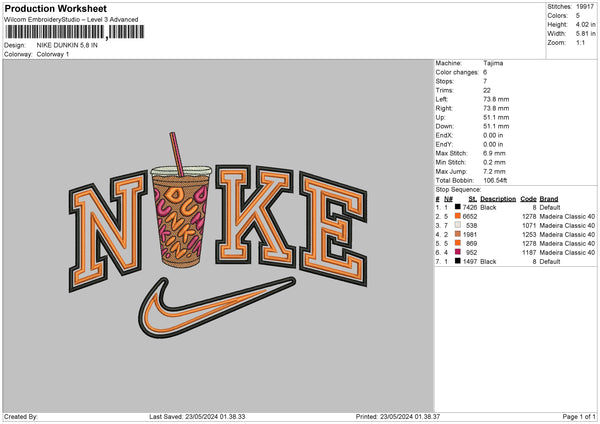This screenshot has width=600, height=424.
Task: Select the EndY label
Action: click(x=444, y=144)
